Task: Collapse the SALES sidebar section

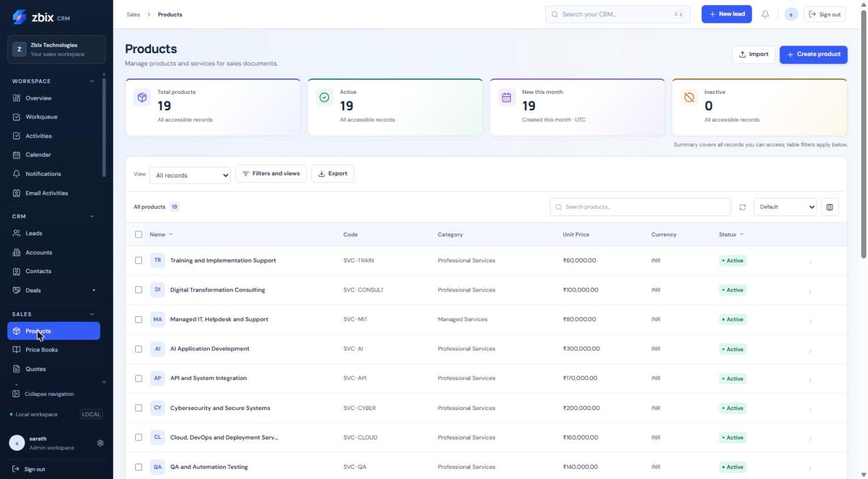Action: (x=91, y=314)
